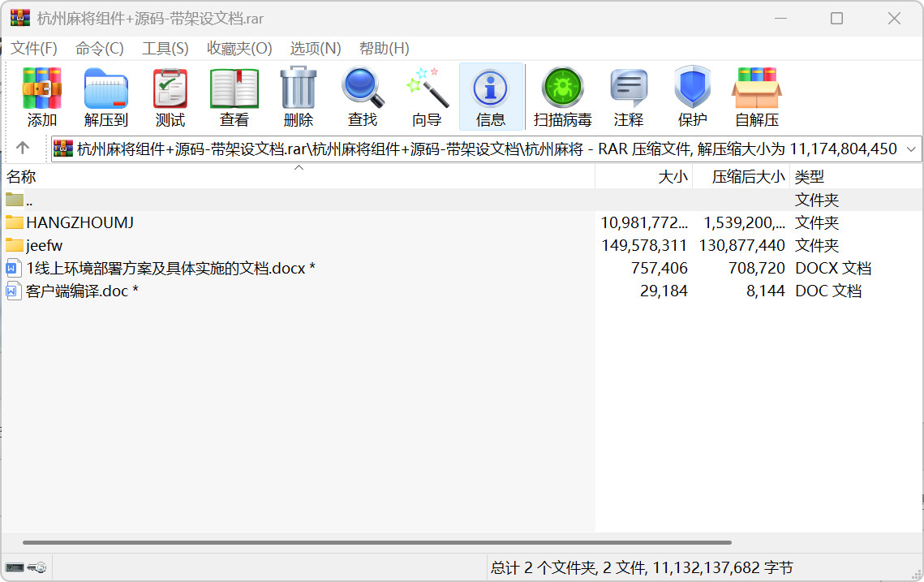Click the doc file icon for 客户端编译
This screenshot has width=924, height=582.
12,291
